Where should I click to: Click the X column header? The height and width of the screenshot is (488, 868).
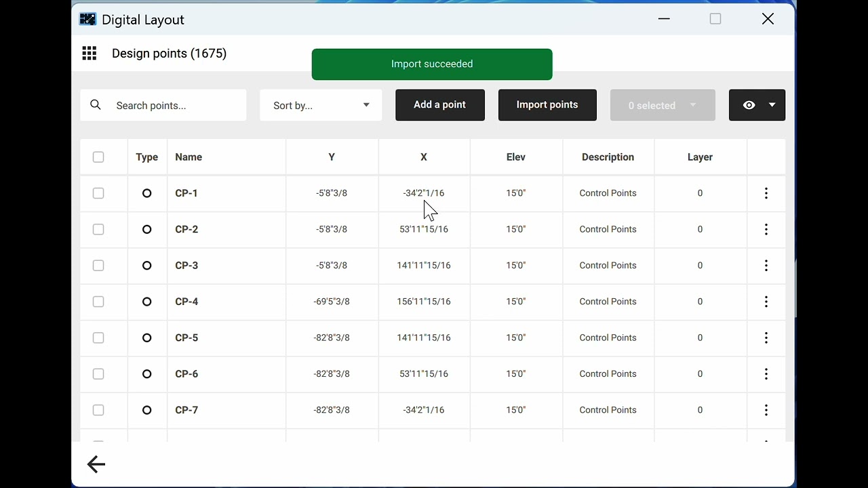(x=424, y=157)
